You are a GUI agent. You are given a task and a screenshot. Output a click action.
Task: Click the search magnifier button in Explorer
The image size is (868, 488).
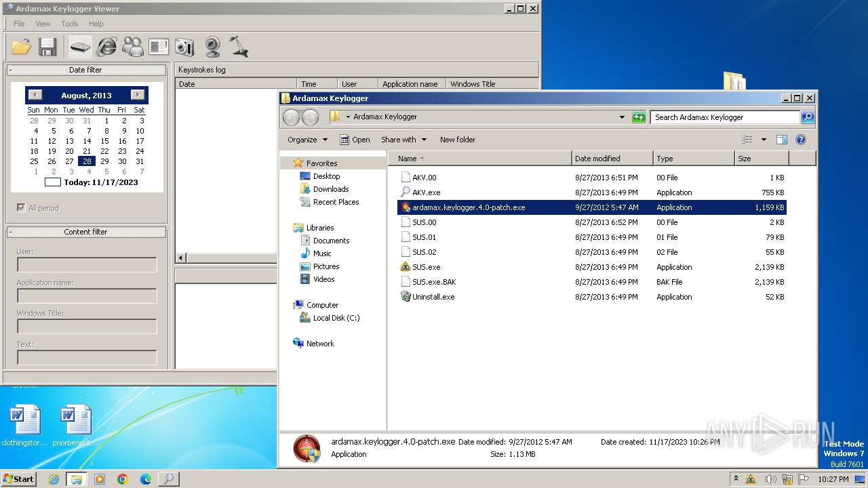click(x=807, y=117)
